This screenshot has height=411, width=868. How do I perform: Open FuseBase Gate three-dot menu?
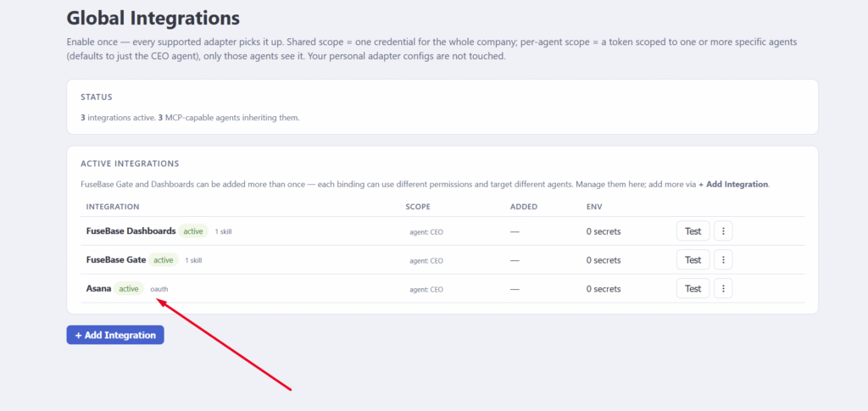coord(723,260)
